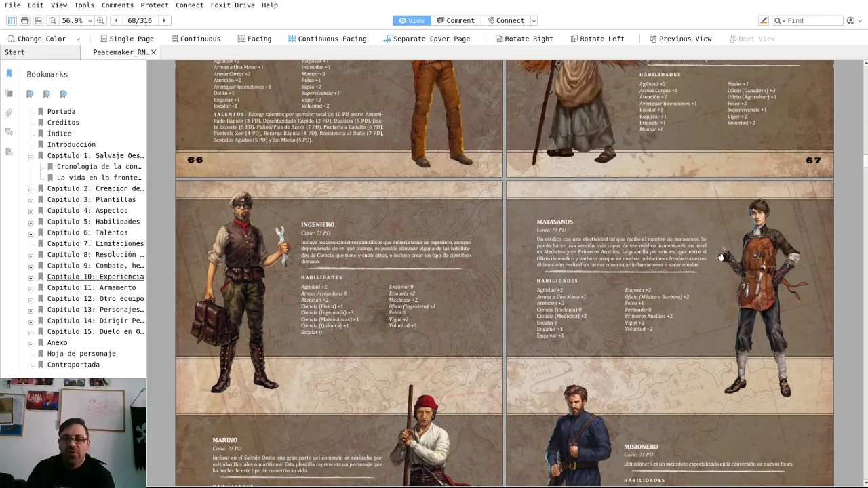The height and width of the screenshot is (488, 868).
Task: Toggle Separate Cover Page
Action: [x=427, y=39]
